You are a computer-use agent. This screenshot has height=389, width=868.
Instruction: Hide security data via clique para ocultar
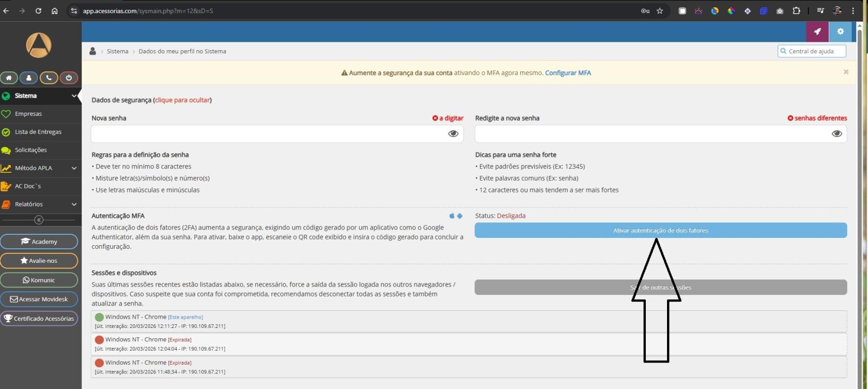point(182,100)
